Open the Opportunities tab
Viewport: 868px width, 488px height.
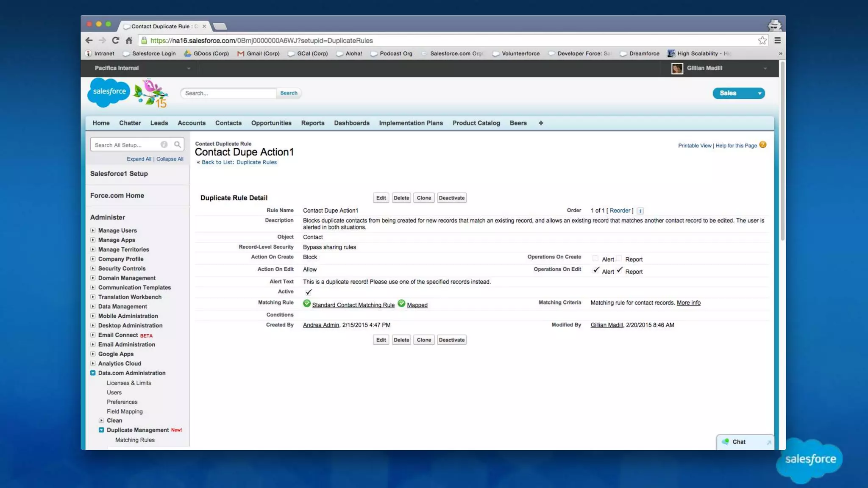pos(271,123)
